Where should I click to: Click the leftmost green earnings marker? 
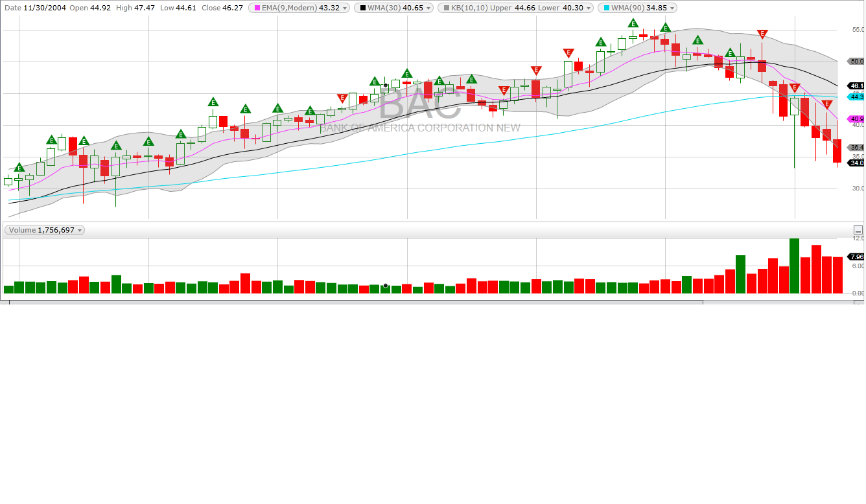point(19,167)
